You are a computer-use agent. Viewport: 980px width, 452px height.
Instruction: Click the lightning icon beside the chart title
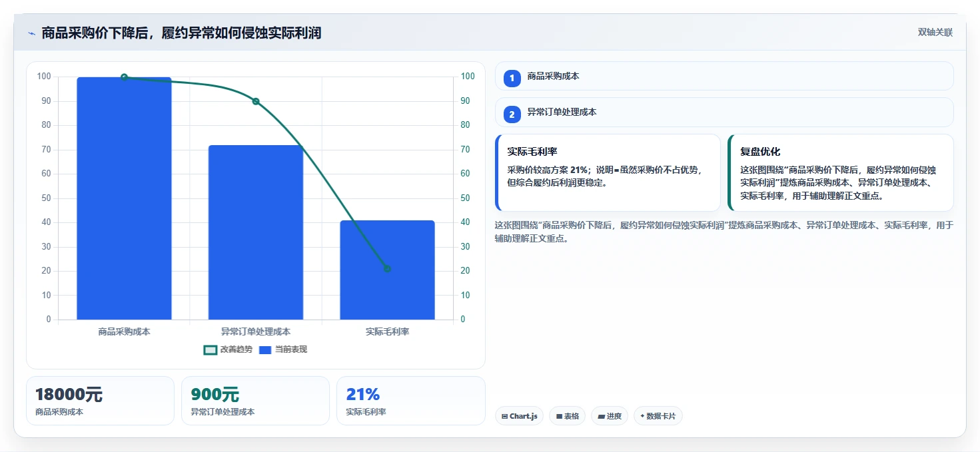pos(31,33)
